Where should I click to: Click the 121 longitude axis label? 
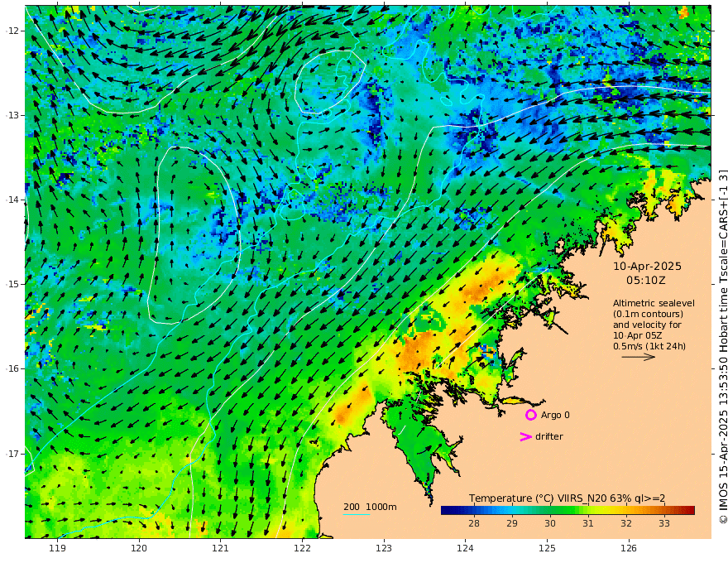[x=221, y=548]
